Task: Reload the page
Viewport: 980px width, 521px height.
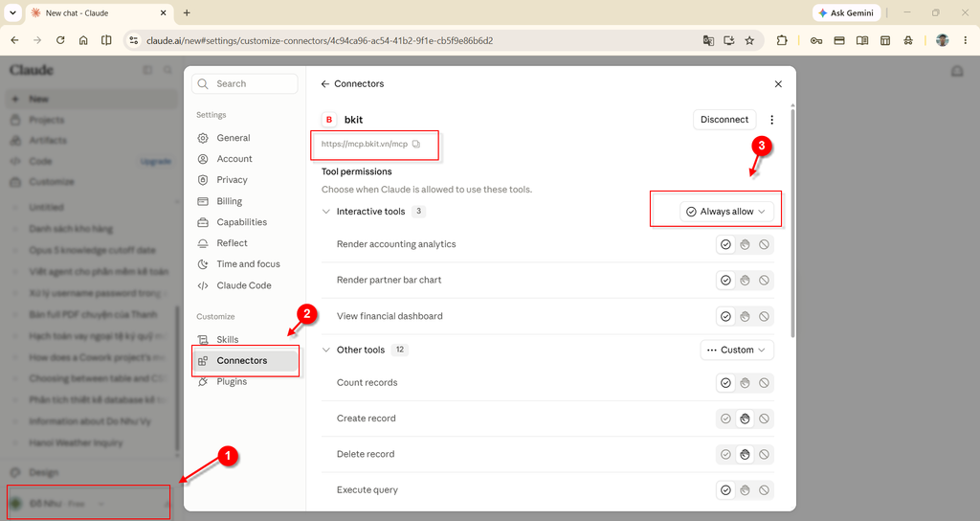Action: coord(60,40)
